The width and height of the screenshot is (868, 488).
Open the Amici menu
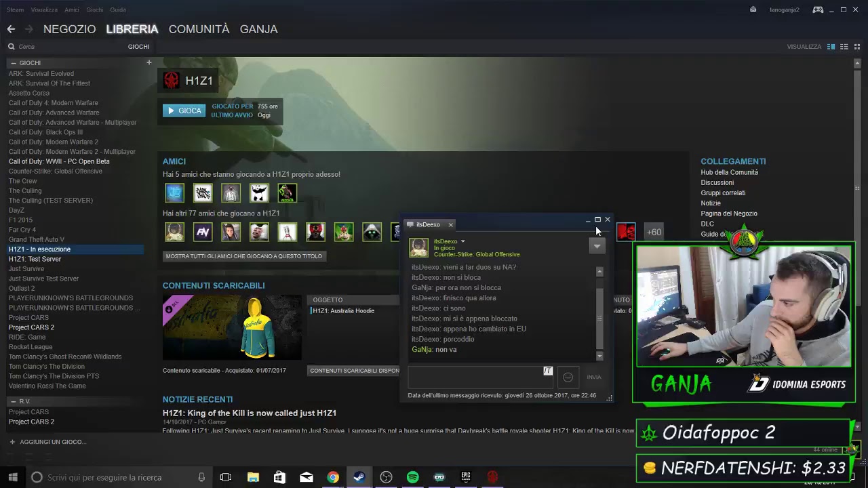72,9
